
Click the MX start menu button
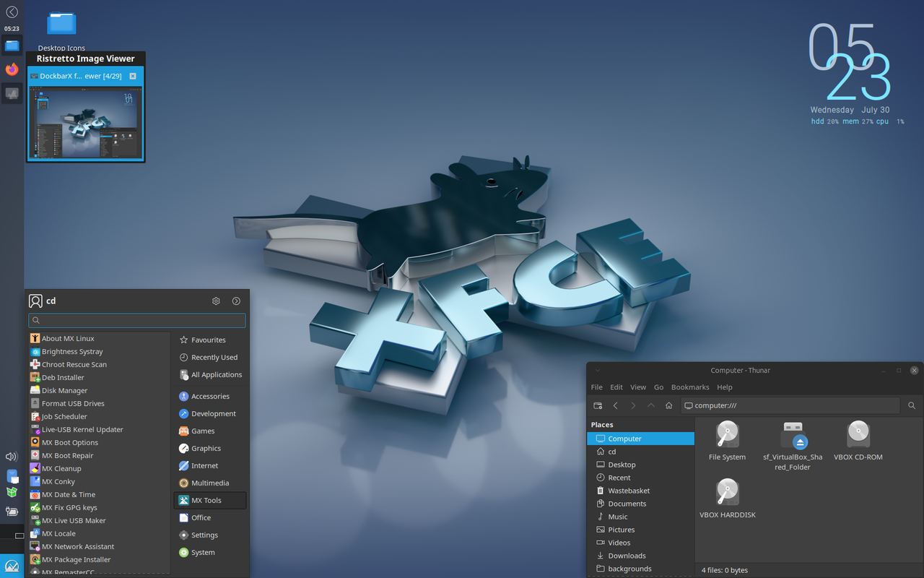[x=12, y=566]
